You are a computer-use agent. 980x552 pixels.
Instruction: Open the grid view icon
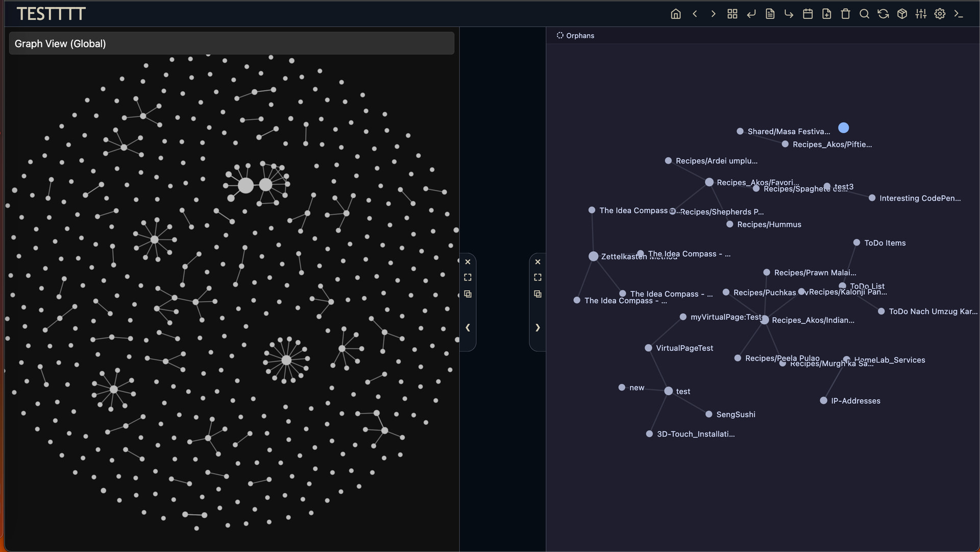click(732, 14)
